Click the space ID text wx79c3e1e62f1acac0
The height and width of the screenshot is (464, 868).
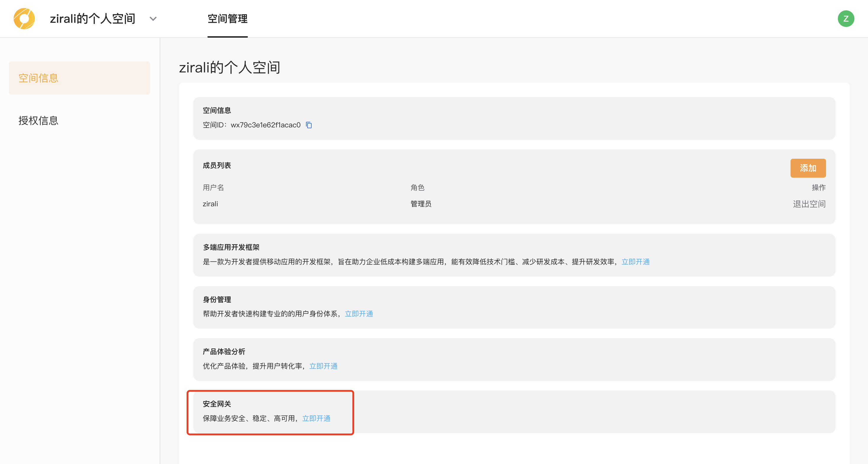[x=265, y=125]
